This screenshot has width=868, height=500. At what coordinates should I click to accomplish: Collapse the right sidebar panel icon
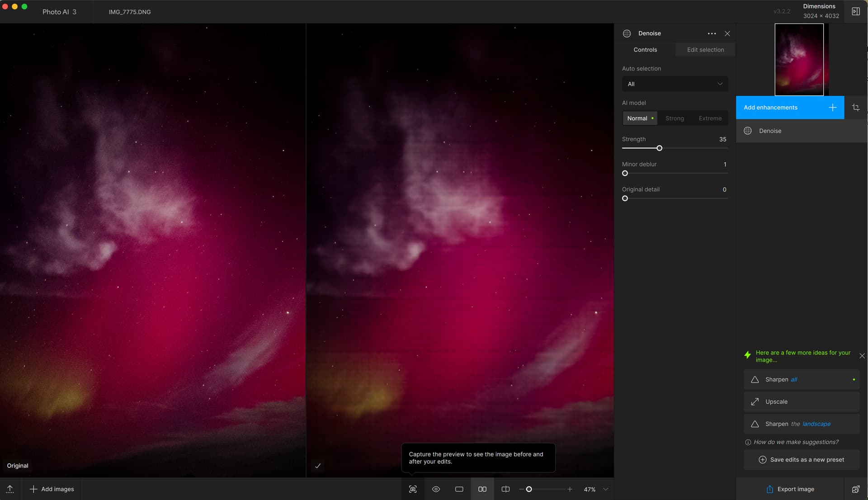coord(856,12)
